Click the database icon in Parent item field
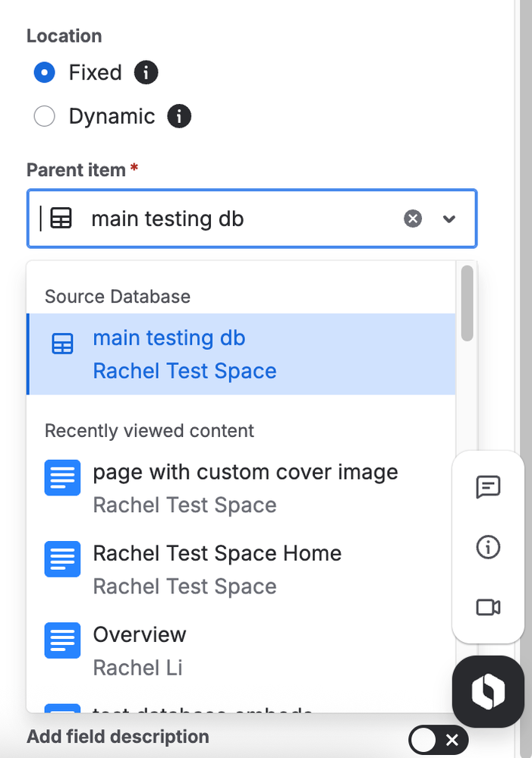The width and height of the screenshot is (532, 758). click(61, 219)
